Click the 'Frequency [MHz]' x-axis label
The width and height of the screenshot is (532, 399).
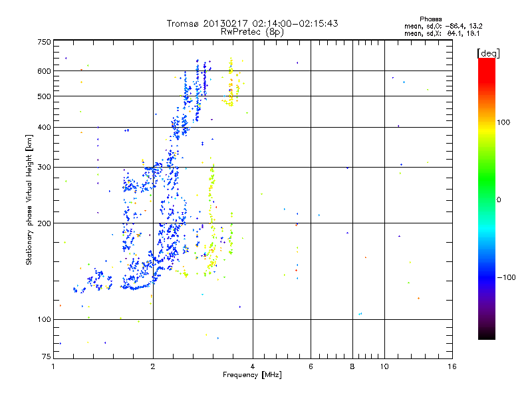pyautogui.click(x=252, y=375)
